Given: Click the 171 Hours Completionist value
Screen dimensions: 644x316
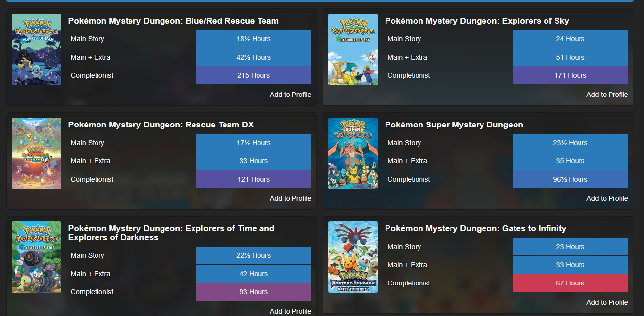Looking at the screenshot, I should 570,75.
